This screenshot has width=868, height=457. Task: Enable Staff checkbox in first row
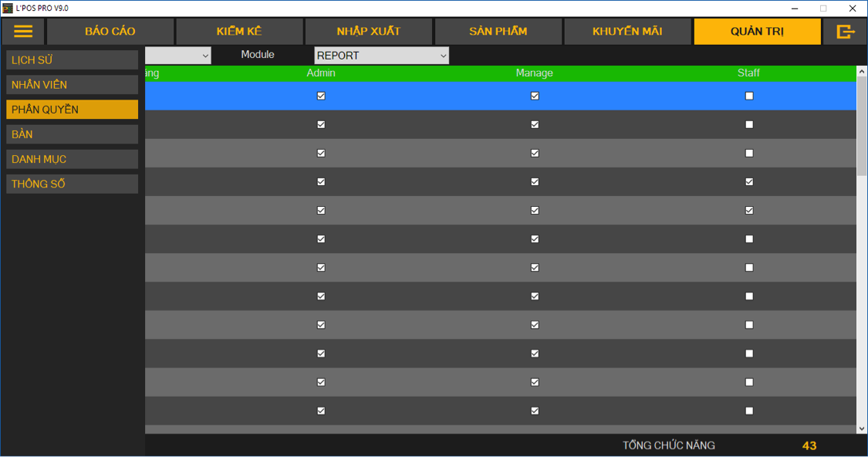(748, 96)
